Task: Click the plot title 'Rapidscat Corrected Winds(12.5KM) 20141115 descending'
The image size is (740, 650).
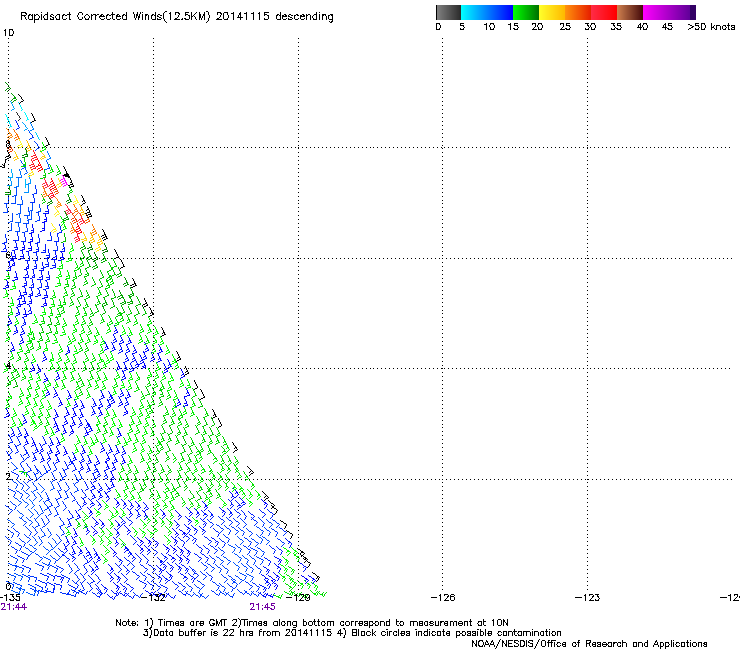Action: (177, 17)
